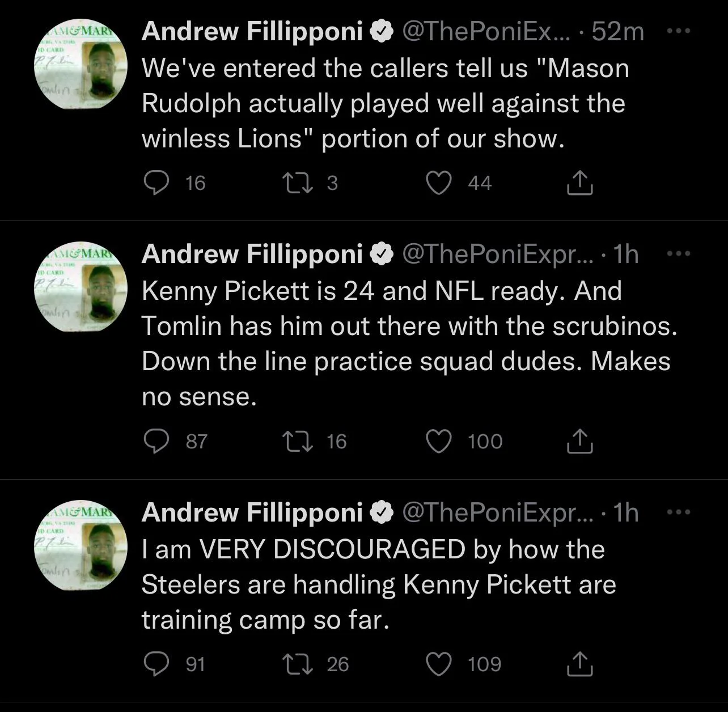This screenshot has width=728, height=712.
Task: Open the more options menu on the bottom tweet
Action: point(679,511)
